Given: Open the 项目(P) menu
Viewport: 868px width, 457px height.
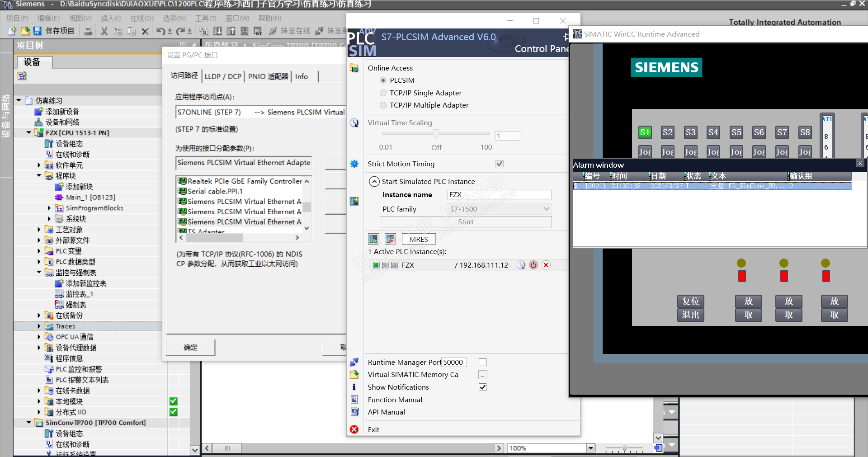Looking at the screenshot, I should pyautogui.click(x=17, y=18).
